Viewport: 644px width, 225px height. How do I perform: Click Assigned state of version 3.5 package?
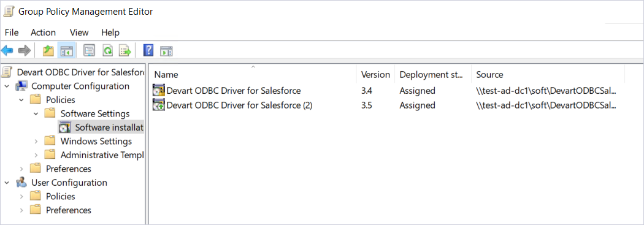pos(417,105)
